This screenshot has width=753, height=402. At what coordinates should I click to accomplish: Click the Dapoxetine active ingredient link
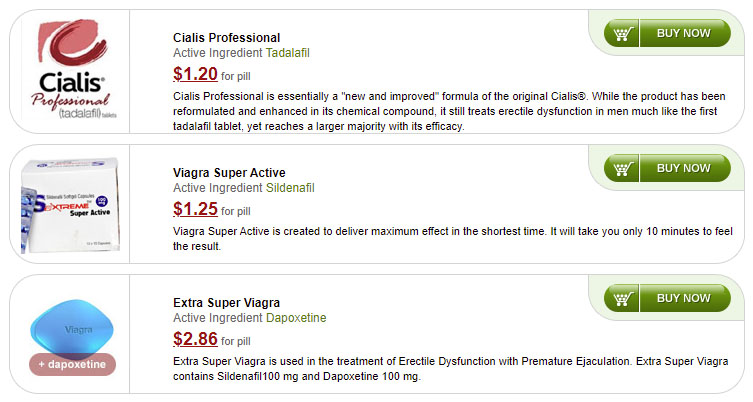click(x=296, y=318)
